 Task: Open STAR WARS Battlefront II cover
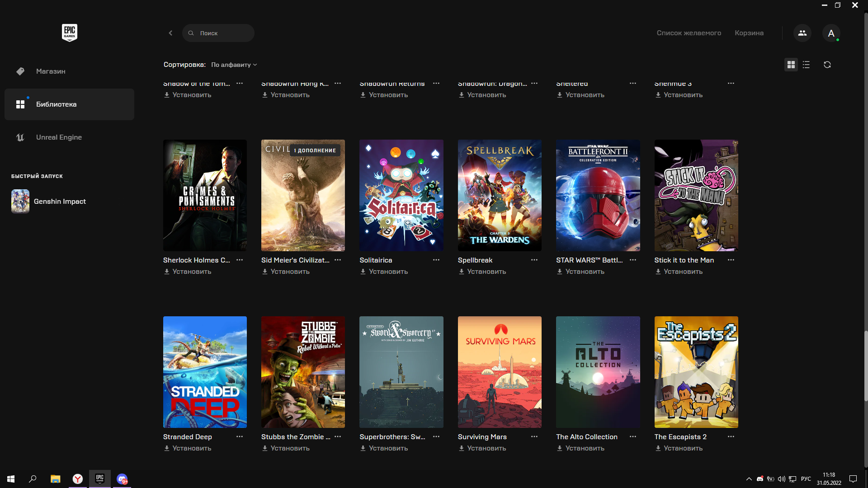[598, 195]
